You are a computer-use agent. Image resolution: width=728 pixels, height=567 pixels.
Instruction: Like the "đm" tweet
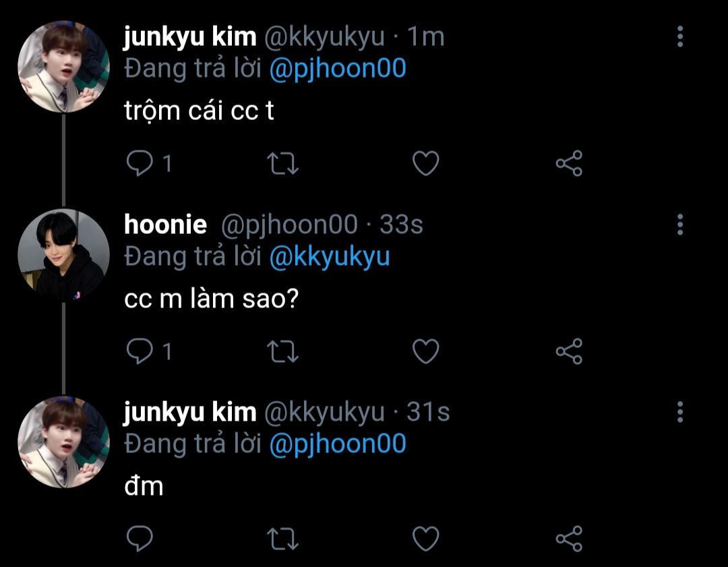[426, 539]
